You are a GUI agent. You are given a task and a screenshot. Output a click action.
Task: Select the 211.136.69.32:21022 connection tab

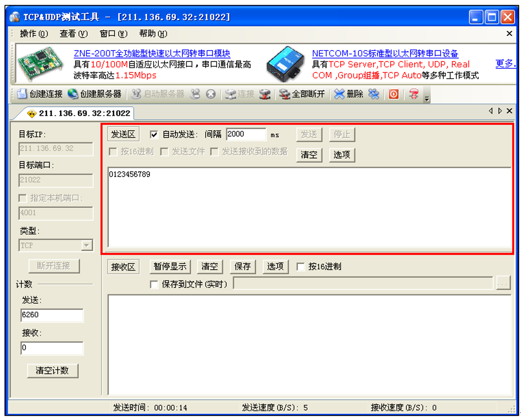(x=79, y=113)
